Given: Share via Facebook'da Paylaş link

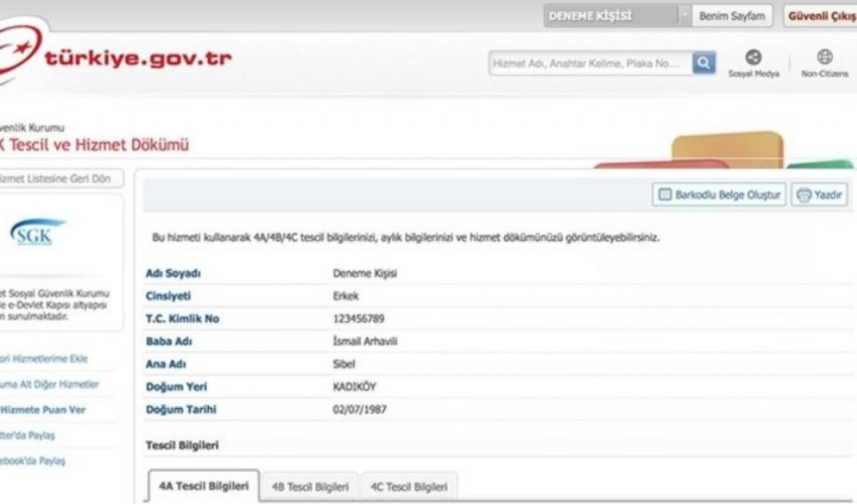Looking at the screenshot, I should pyautogui.click(x=33, y=460).
